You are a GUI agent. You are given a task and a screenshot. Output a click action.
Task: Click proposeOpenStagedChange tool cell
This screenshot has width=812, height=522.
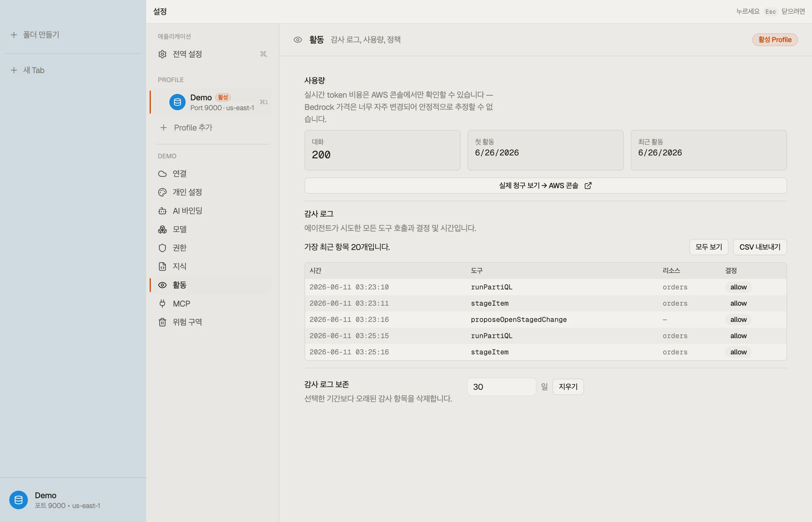coord(519,320)
